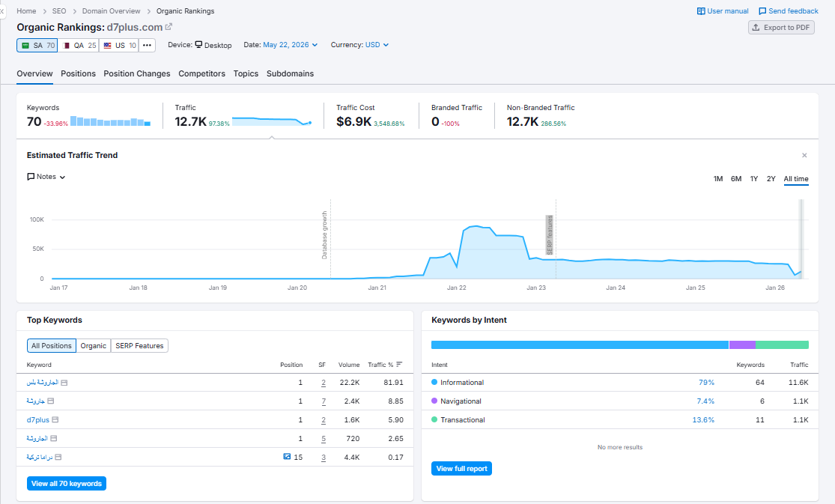Image resolution: width=835 pixels, height=504 pixels.
Task: Go to SEO breadcrumb
Action: (59, 10)
